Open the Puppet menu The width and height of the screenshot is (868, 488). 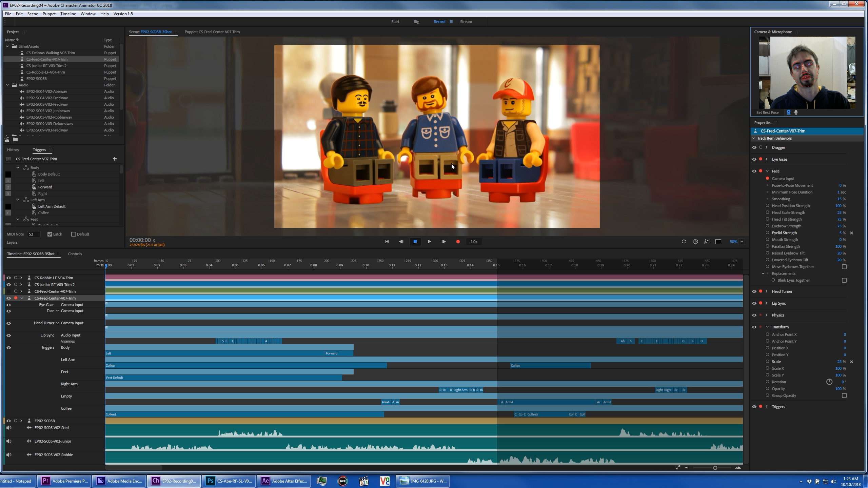point(49,14)
